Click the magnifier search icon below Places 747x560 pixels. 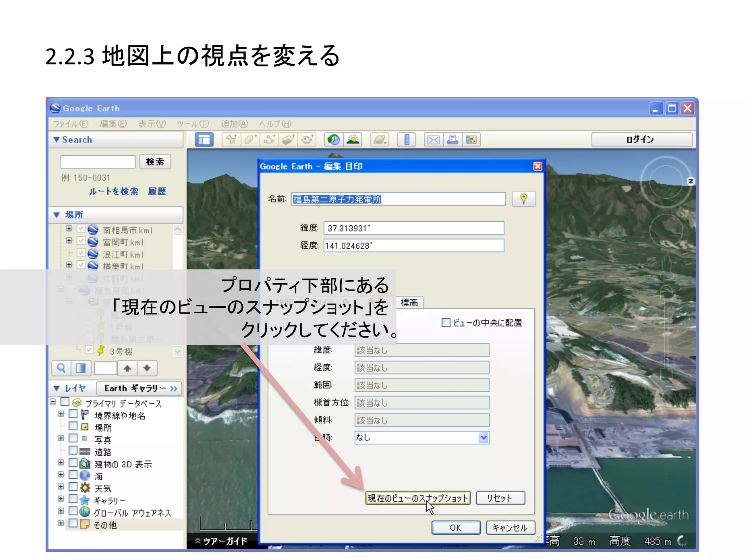click(x=61, y=368)
